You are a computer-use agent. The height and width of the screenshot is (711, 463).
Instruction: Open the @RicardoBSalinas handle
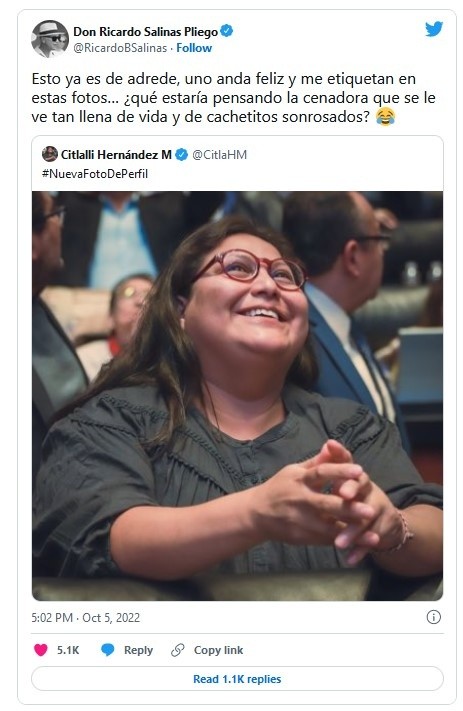click(120, 48)
